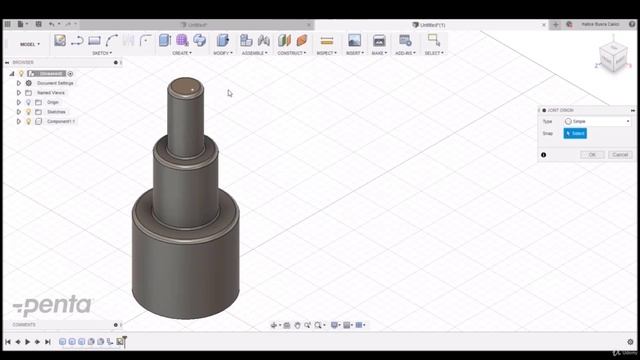Open user account name menu

tap(600, 24)
